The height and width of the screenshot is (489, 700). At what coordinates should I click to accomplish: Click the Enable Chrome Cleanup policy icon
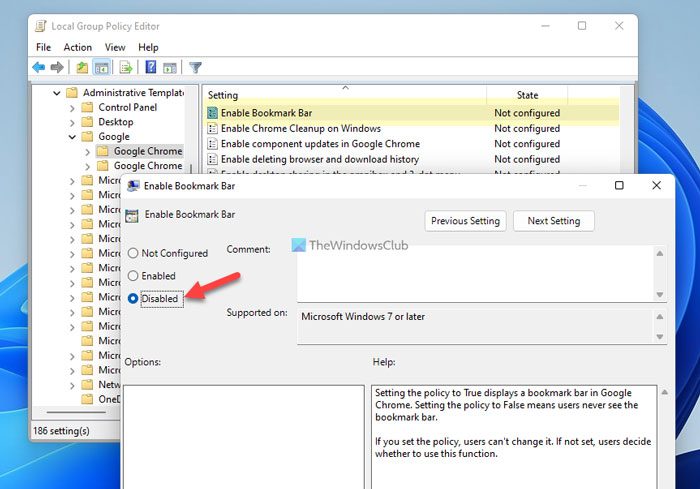[x=212, y=129]
